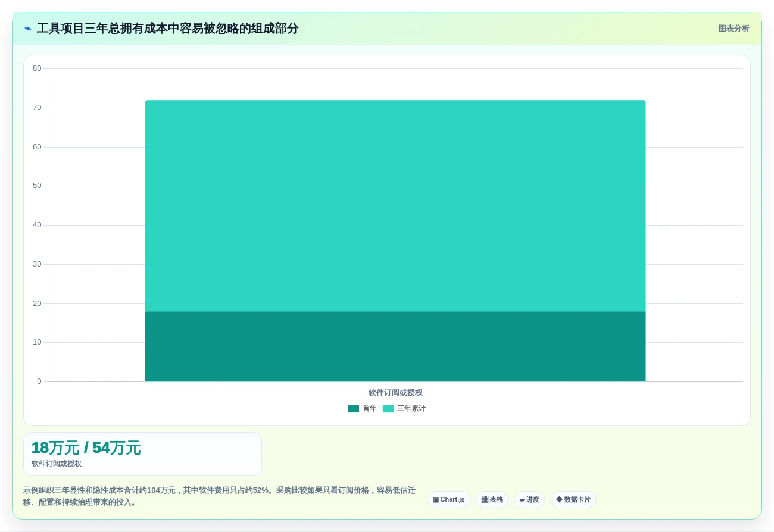Click the y-axis label 0
This screenshot has width=774, height=532.
[x=39, y=381]
